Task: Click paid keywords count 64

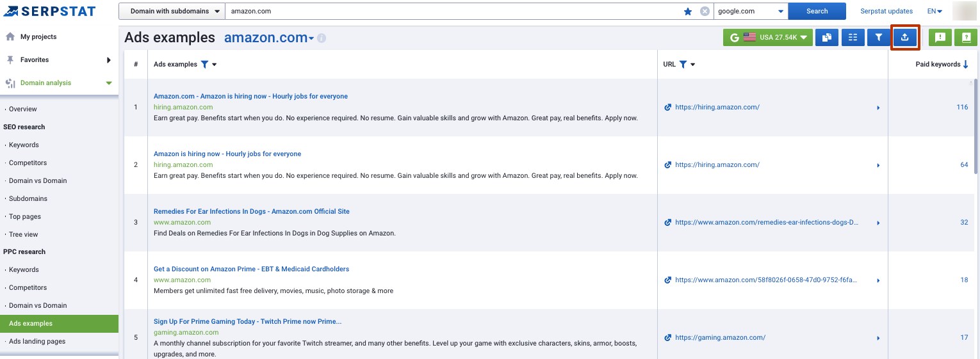Action: (x=964, y=165)
